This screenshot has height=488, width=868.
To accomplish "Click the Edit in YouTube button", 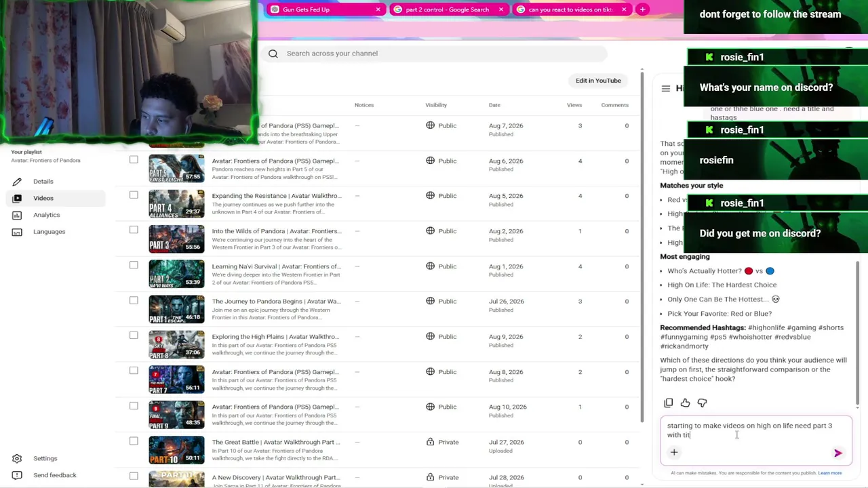I will (x=598, y=81).
